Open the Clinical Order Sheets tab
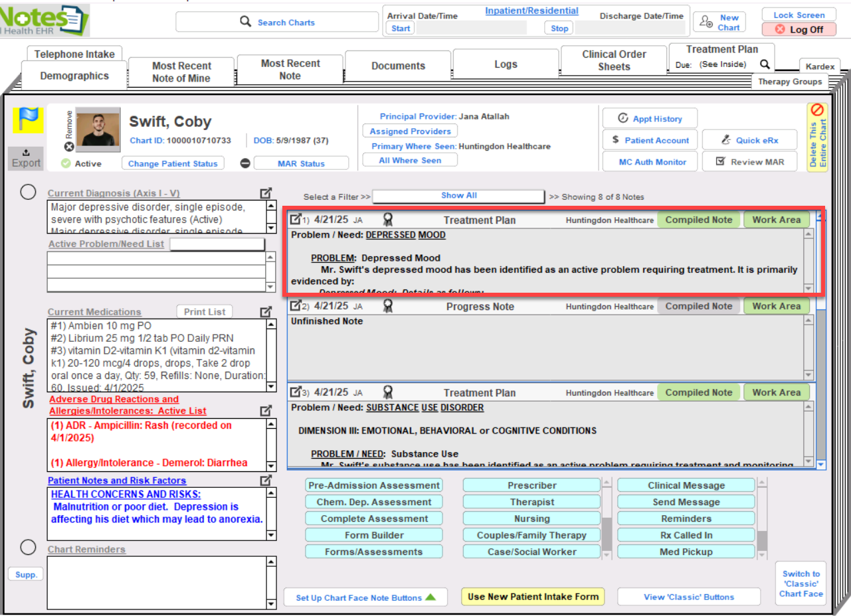The image size is (851, 616). 614,60
